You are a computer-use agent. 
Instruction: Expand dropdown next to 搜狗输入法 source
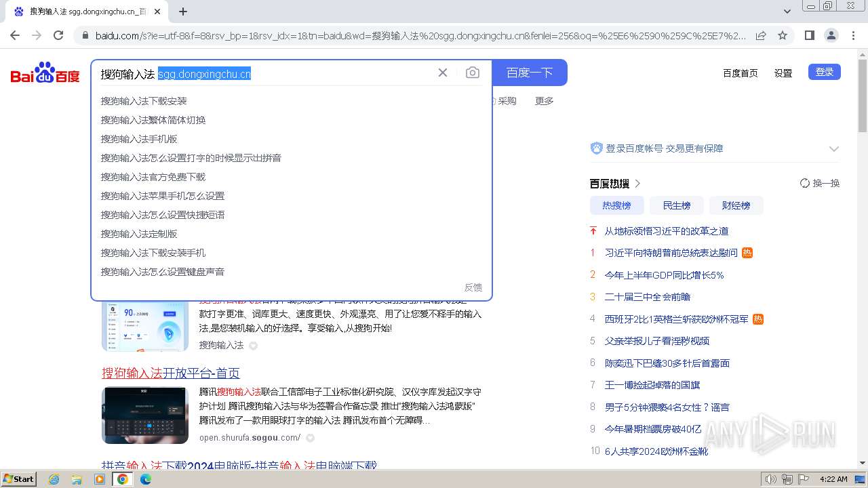[x=253, y=346]
